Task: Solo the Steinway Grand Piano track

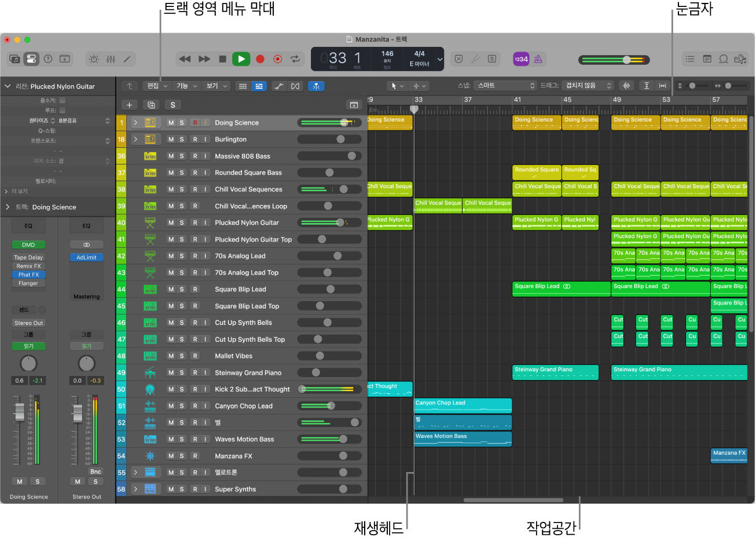Action: click(182, 373)
